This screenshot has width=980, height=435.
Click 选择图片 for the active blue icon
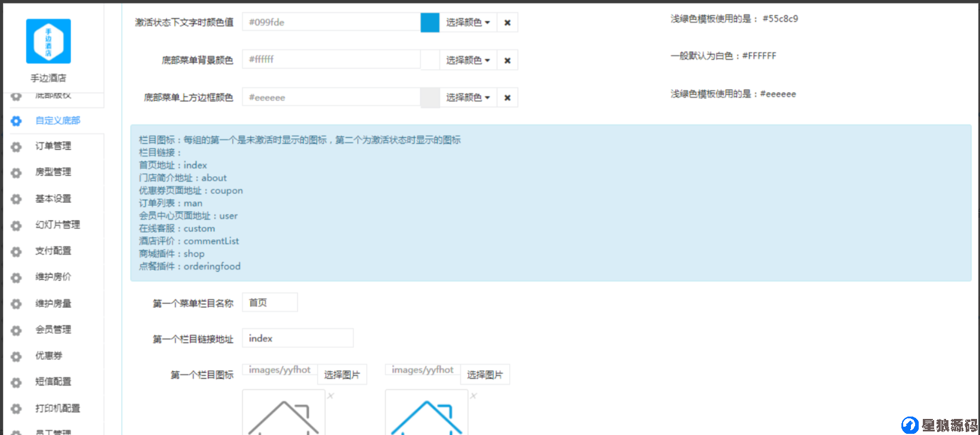485,374
